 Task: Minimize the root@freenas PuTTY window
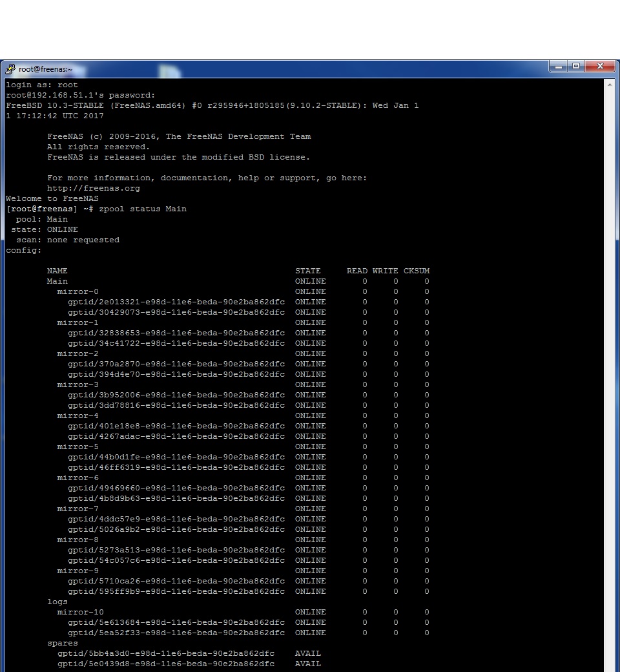(x=558, y=67)
